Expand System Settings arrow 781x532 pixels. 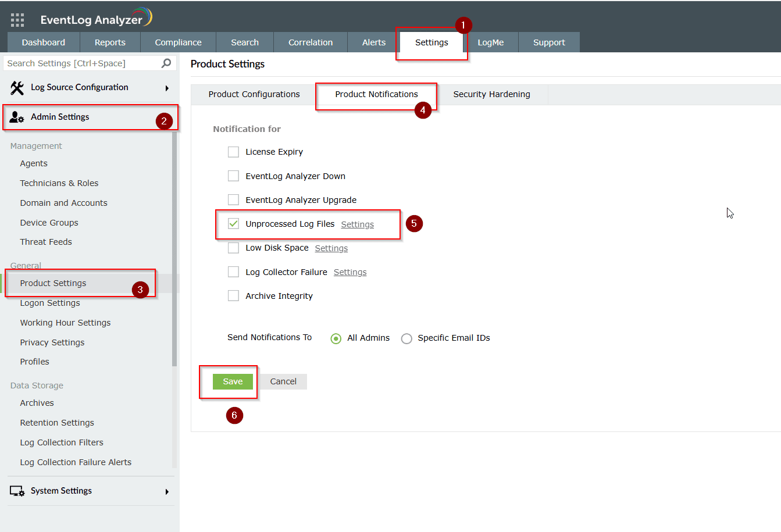tap(167, 492)
